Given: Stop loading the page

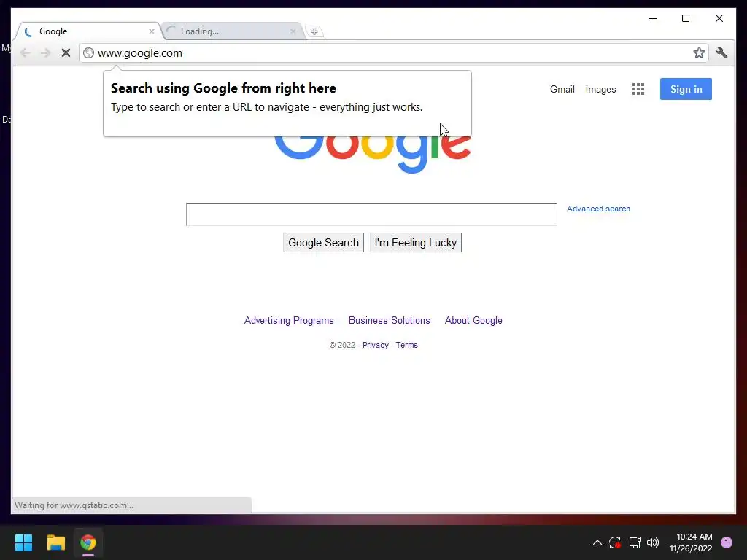Looking at the screenshot, I should (66, 52).
